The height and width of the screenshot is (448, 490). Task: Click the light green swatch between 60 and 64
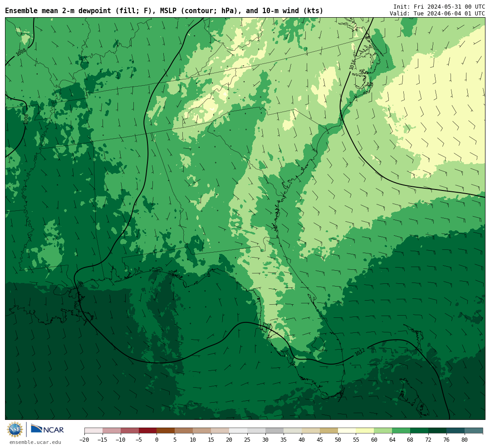(x=383, y=431)
